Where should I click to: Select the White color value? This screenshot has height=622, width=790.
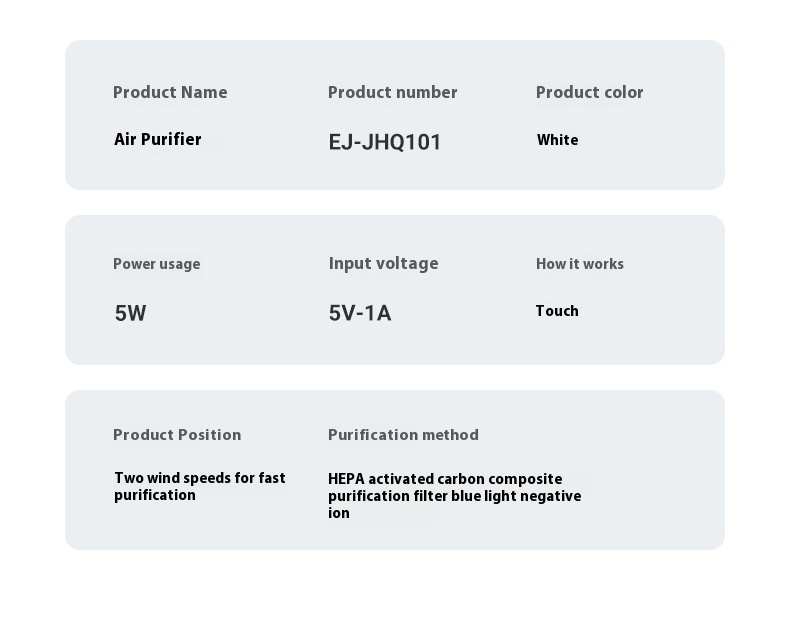557,140
